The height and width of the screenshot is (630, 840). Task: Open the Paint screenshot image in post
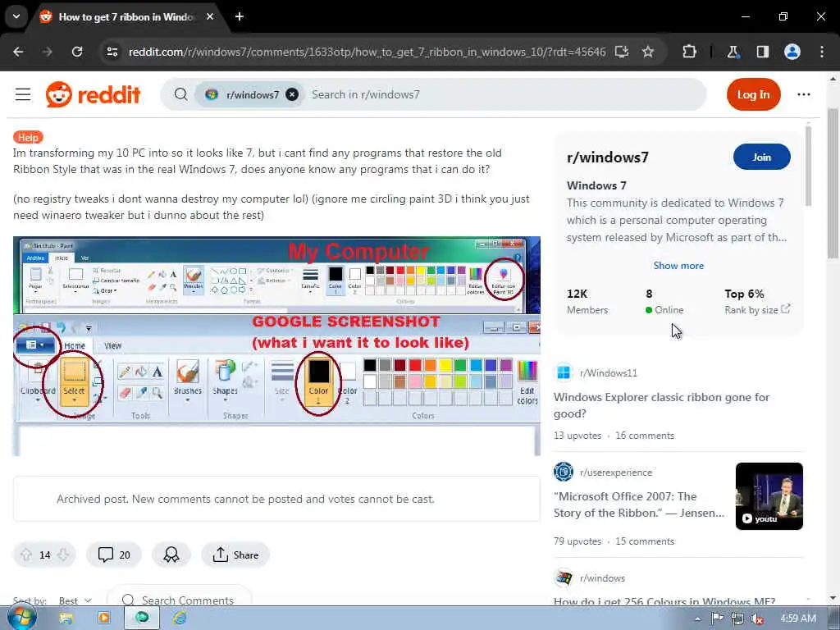click(276, 346)
